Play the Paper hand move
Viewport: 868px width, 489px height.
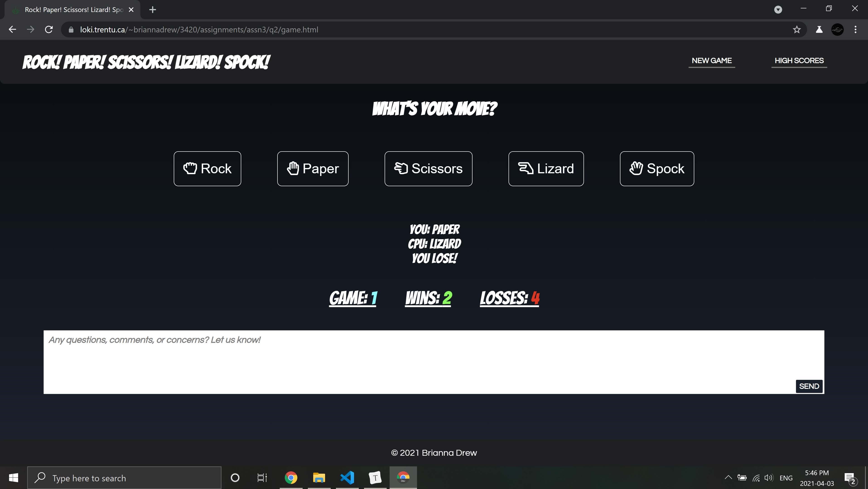[313, 169]
